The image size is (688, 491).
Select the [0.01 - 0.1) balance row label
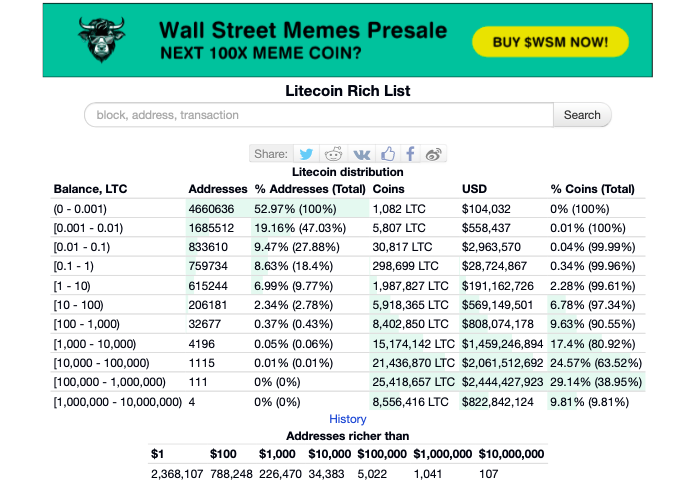[x=82, y=247]
